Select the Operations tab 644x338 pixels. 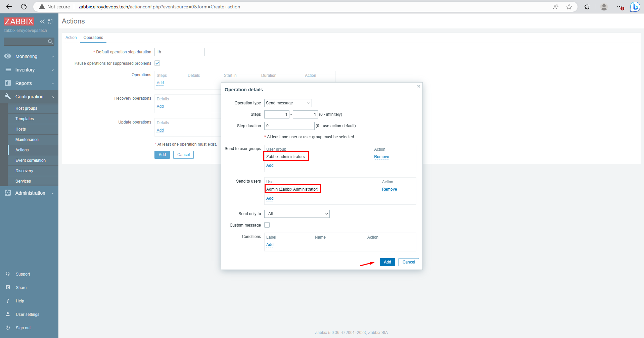pos(93,38)
